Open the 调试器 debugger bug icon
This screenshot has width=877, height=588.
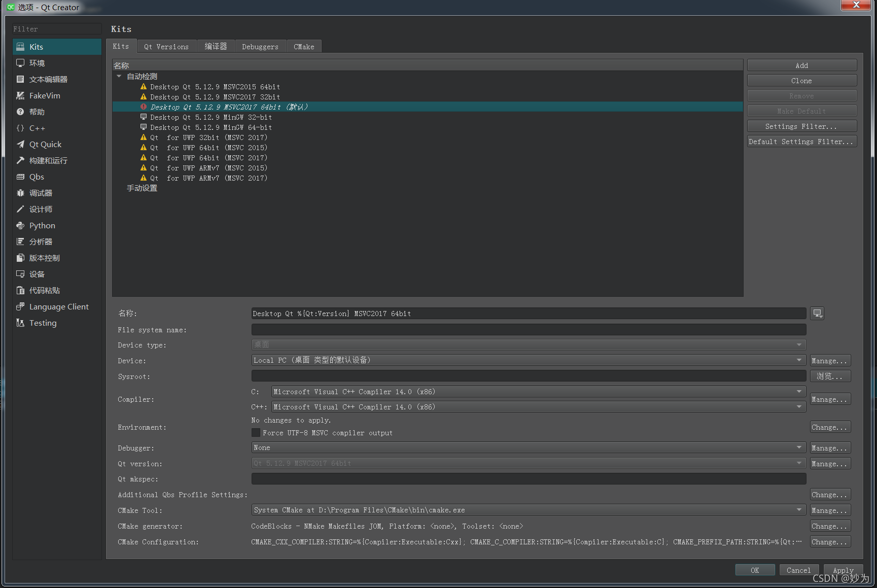(x=20, y=193)
